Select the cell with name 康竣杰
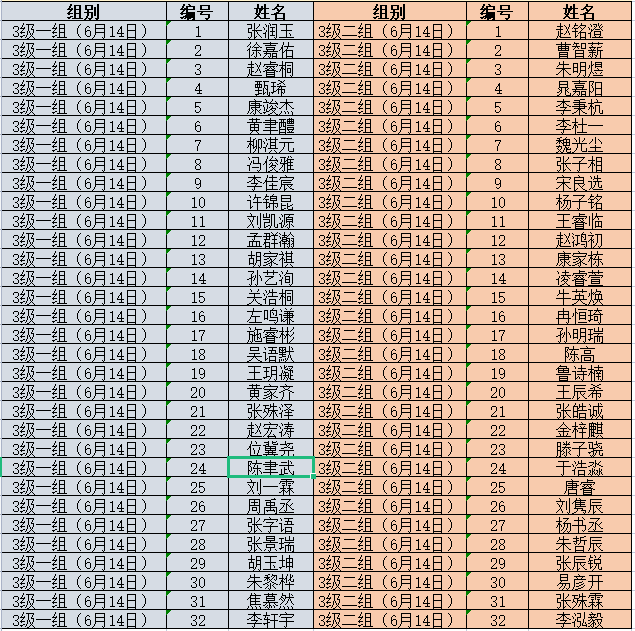 [x=270, y=107]
